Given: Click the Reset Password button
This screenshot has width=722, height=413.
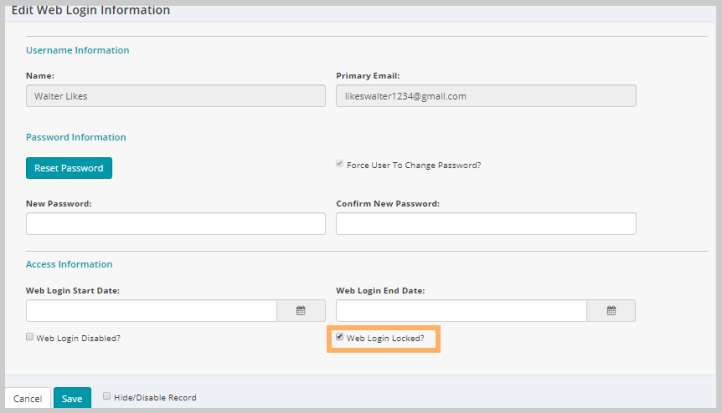Looking at the screenshot, I should click(x=69, y=168).
